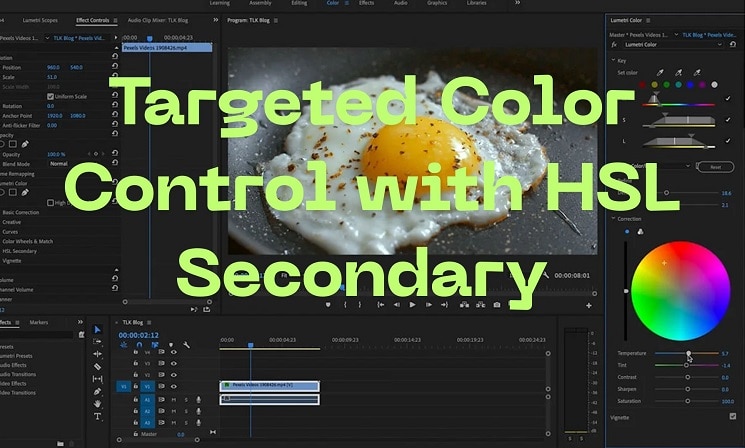Toggle the L range checkbox

coord(728,141)
